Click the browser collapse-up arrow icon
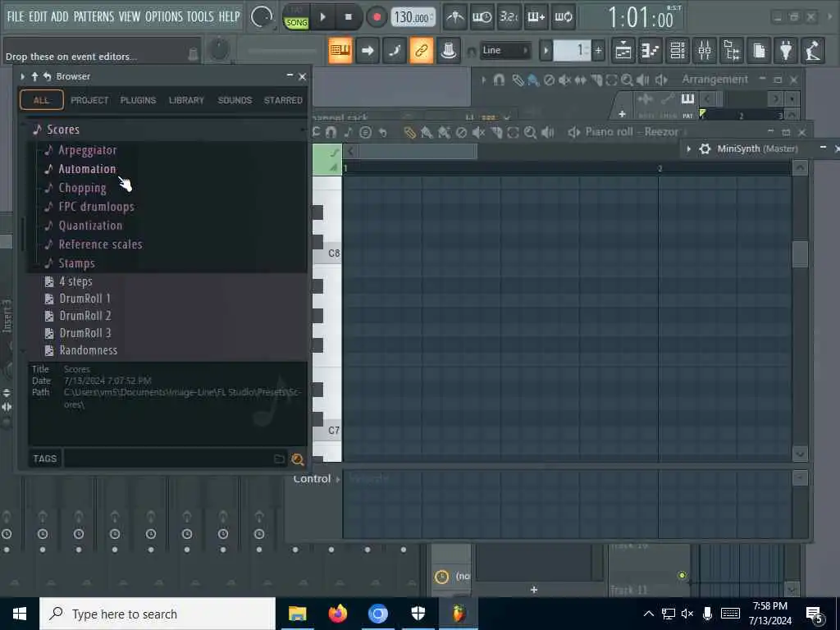Screen dimensions: 840x630 [x=34, y=76]
